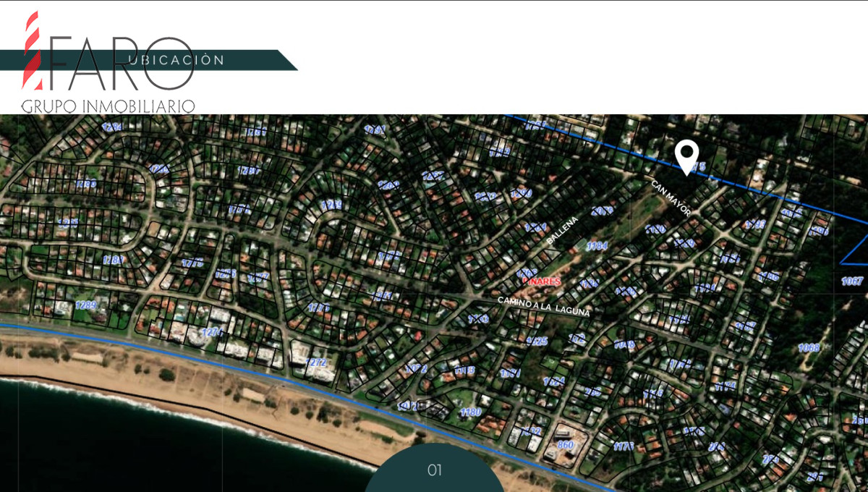Select block number 1067 on map
The image size is (868, 492).
(853, 281)
